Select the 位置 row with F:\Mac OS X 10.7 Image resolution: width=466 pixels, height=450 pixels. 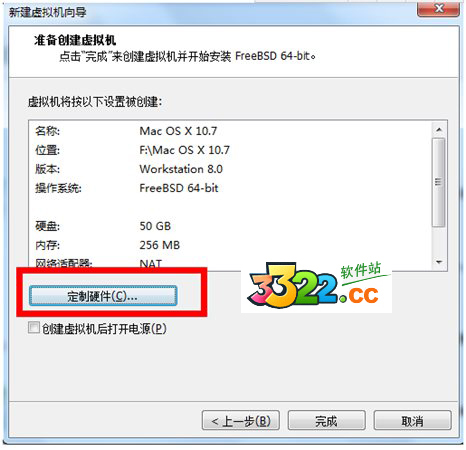pyautogui.click(x=230, y=150)
